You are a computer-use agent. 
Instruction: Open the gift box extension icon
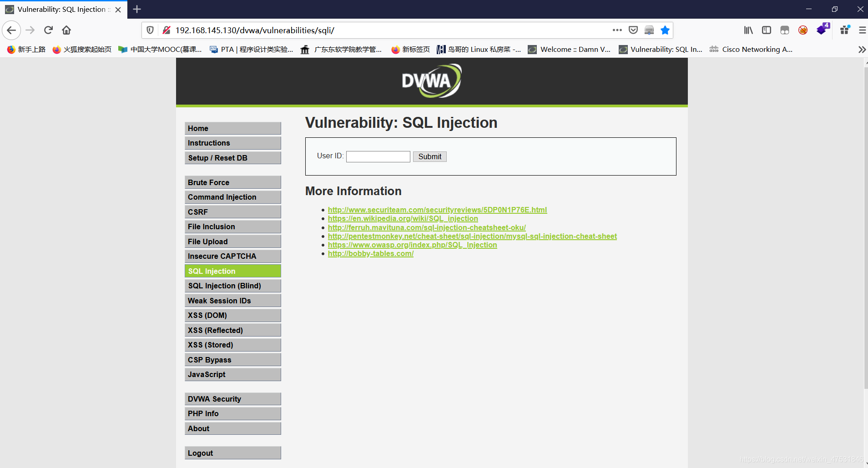pos(845,30)
